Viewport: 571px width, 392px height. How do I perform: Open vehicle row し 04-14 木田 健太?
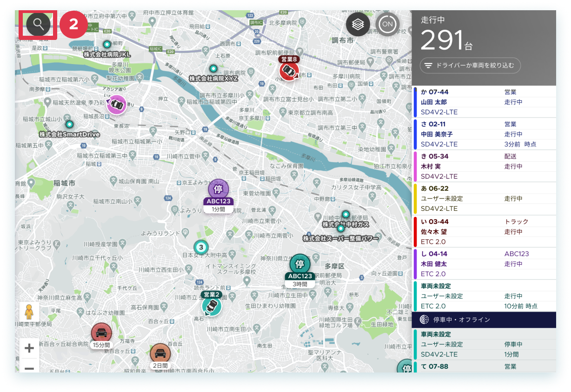point(484,264)
